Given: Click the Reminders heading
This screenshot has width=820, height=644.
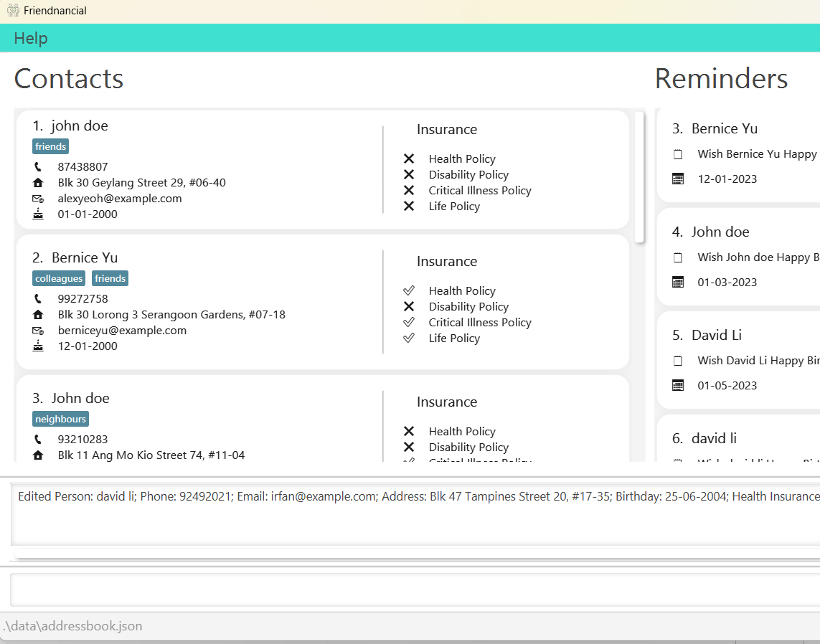Looking at the screenshot, I should pyautogui.click(x=721, y=78).
